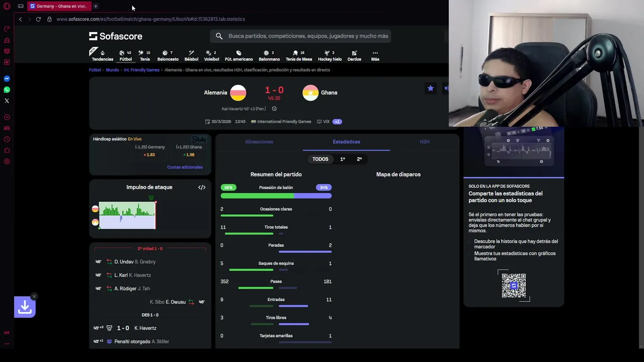Open Opera history clock icon in sidebar

click(7, 139)
